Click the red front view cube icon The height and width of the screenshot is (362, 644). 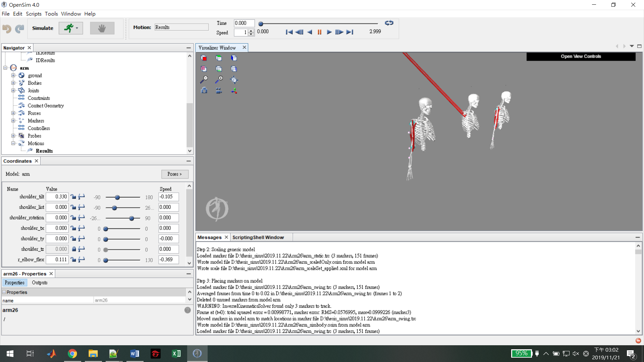tap(204, 58)
